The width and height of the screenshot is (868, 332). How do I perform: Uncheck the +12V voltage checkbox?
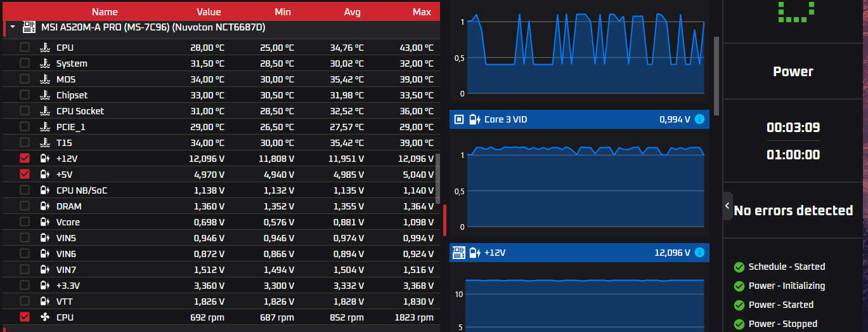click(x=25, y=158)
